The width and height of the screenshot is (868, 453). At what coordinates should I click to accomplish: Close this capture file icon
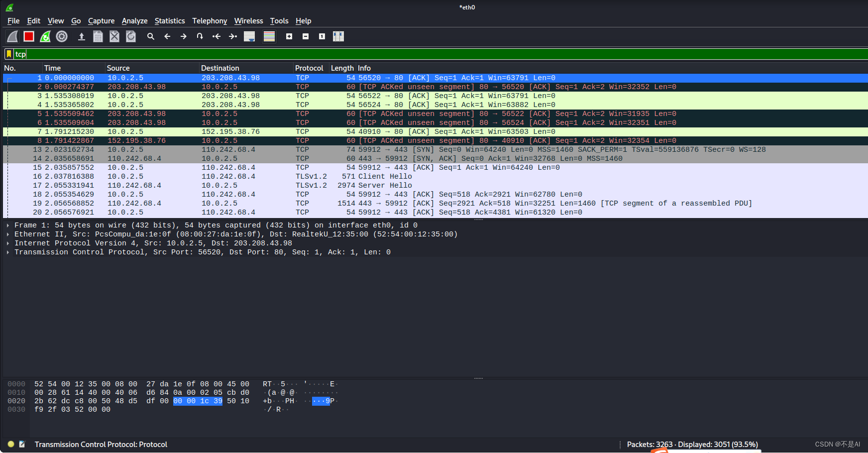click(114, 36)
